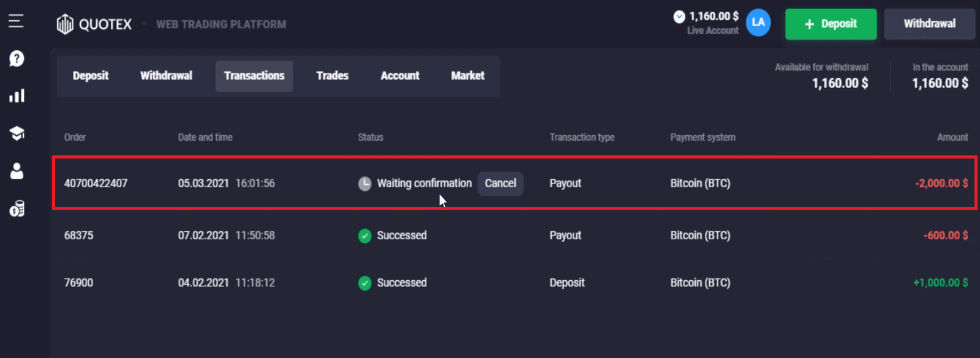Select the Transactions tab
Screen dimensions: 980x358
click(254, 76)
